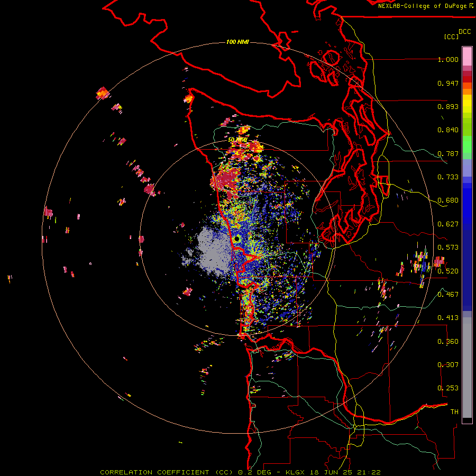Screen dimensions: 476x476
Task: Select the 0.467 scale value
Action: pos(448,295)
